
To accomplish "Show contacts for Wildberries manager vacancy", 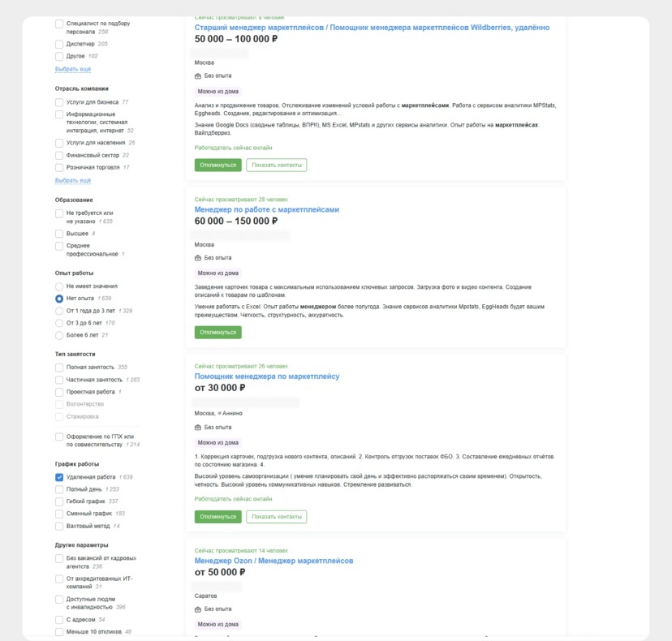I will pyautogui.click(x=277, y=165).
